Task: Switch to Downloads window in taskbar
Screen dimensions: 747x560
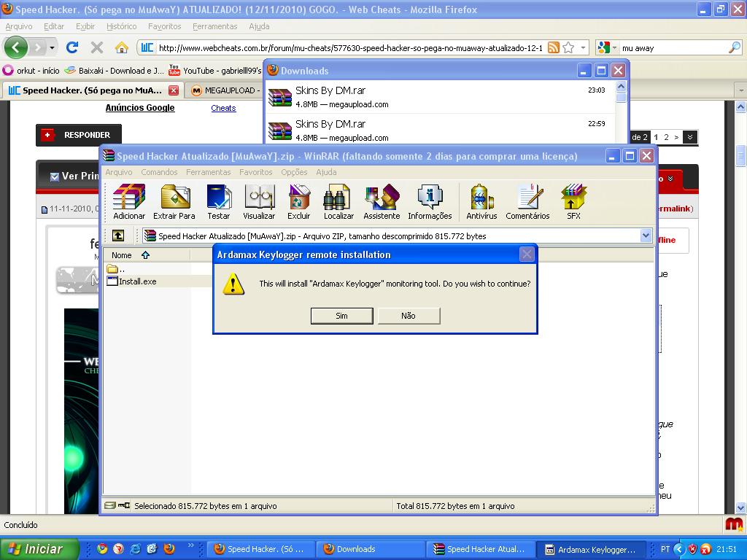Action: point(370,549)
